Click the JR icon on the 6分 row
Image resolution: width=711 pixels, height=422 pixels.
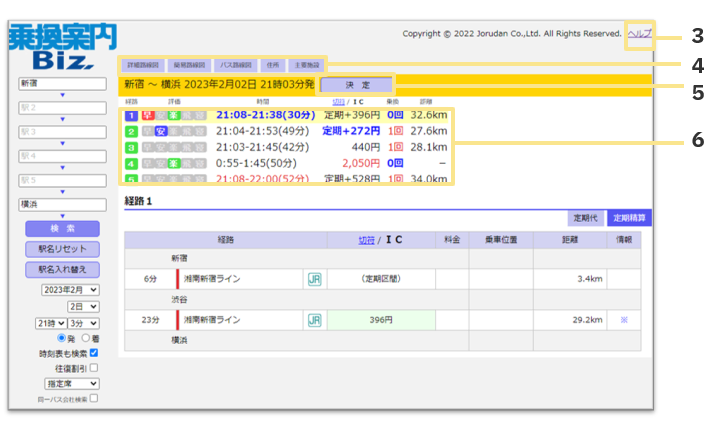314,279
